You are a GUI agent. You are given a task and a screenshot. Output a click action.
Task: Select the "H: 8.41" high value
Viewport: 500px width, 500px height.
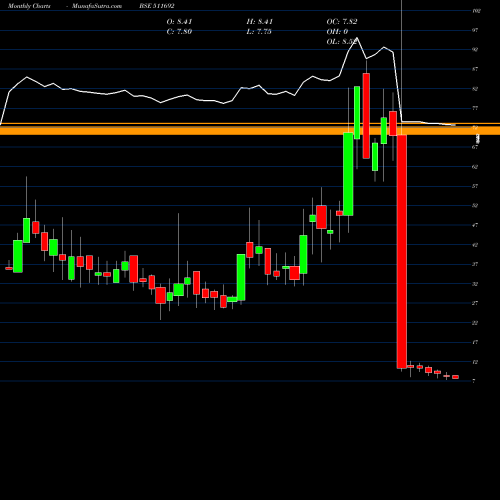coord(259,22)
